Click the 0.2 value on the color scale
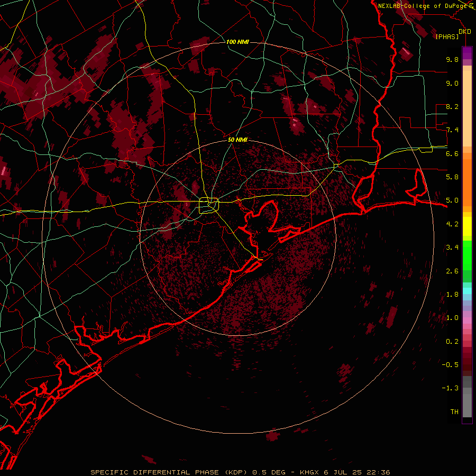Screen dimensions: 476x476 452,342
